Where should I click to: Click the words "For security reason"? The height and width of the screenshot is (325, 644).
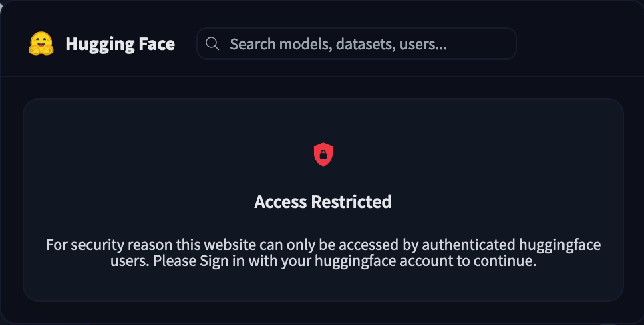click(98, 245)
